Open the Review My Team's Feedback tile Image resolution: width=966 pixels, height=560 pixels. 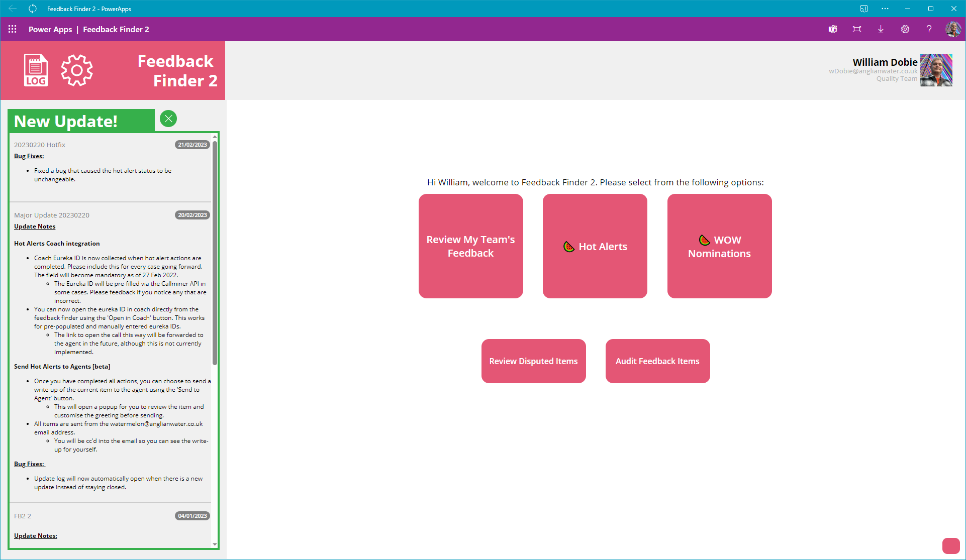click(x=470, y=246)
